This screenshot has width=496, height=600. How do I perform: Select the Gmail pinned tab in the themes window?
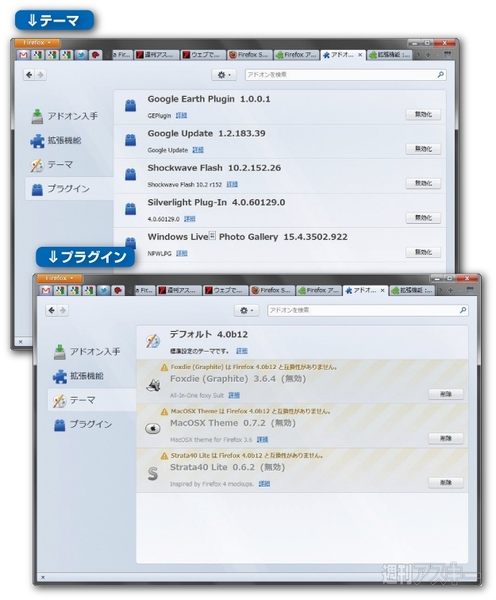pos(46,290)
